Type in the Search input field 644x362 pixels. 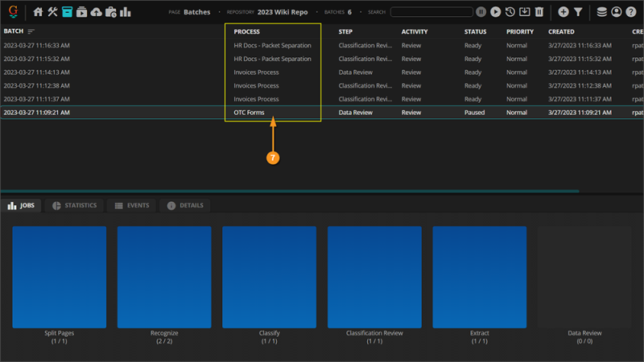click(431, 12)
